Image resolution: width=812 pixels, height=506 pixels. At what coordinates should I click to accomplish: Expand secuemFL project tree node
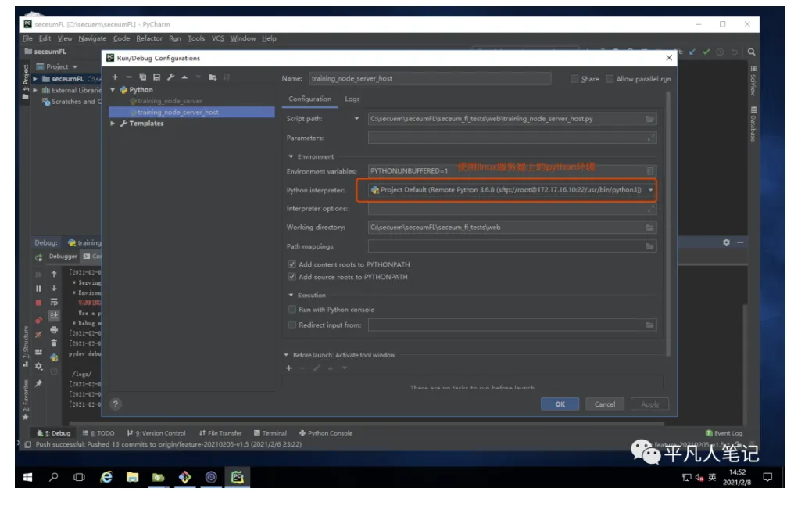pos(35,79)
